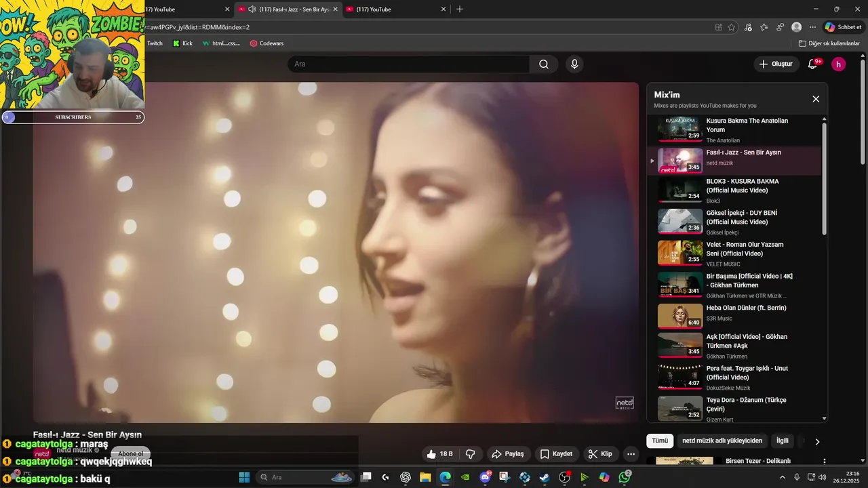Image resolution: width=868 pixels, height=488 pixels.
Task: Close the rightmost (117) YouTube tab
Action: [x=443, y=9]
